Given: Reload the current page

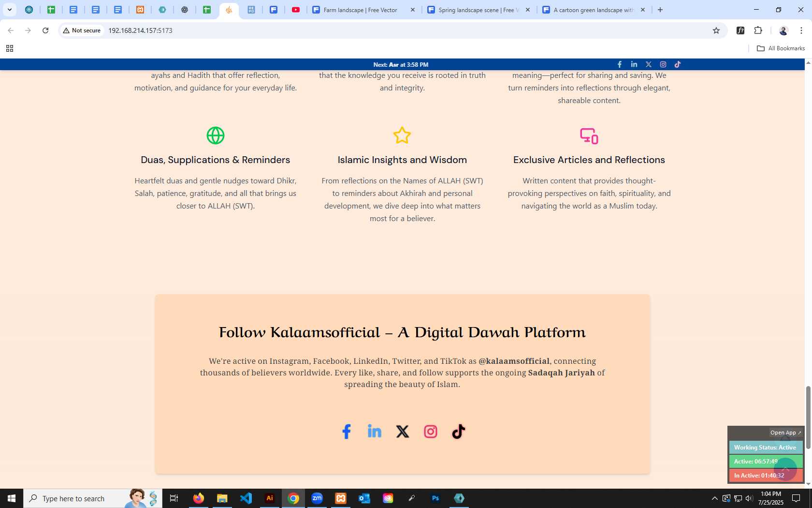Looking at the screenshot, I should tap(45, 30).
